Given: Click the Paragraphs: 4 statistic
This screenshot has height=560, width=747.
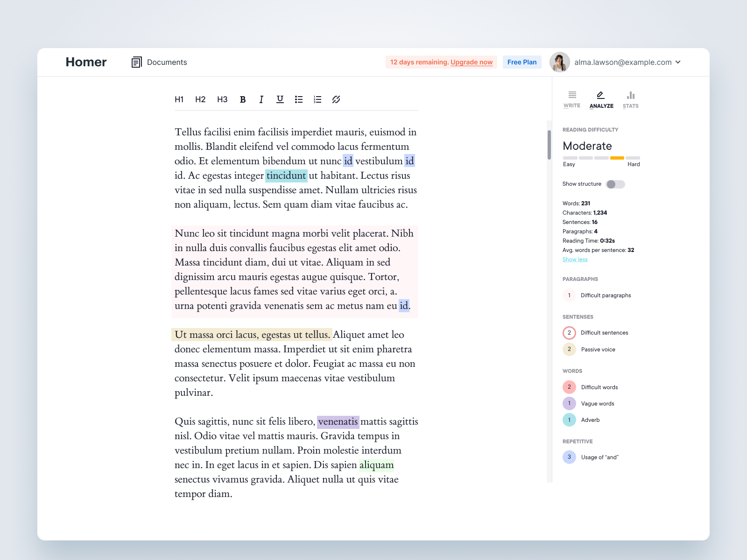Looking at the screenshot, I should pyautogui.click(x=580, y=231).
